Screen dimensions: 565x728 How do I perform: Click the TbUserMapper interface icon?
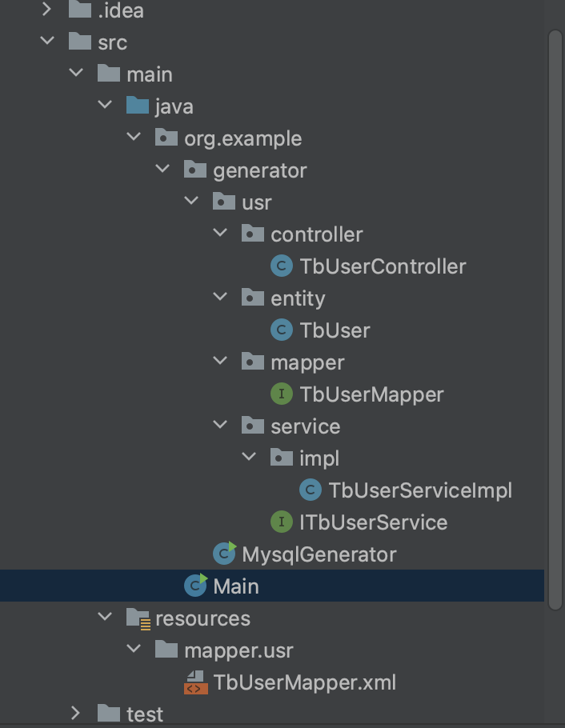point(282,394)
